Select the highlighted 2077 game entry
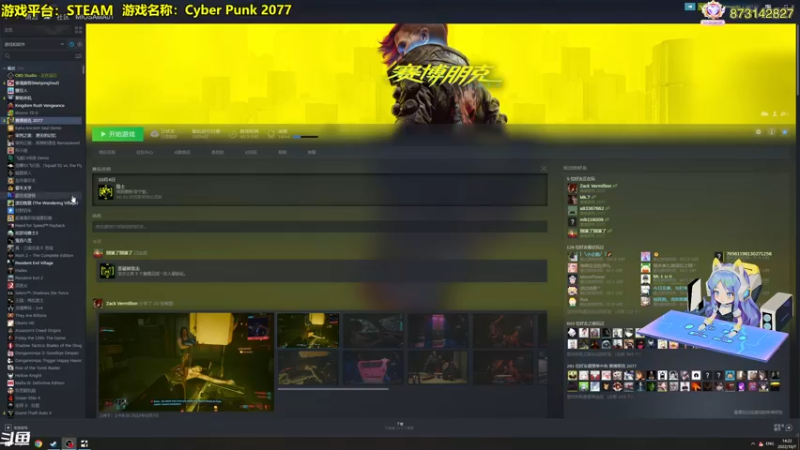The height and width of the screenshot is (450, 800). tap(43, 120)
